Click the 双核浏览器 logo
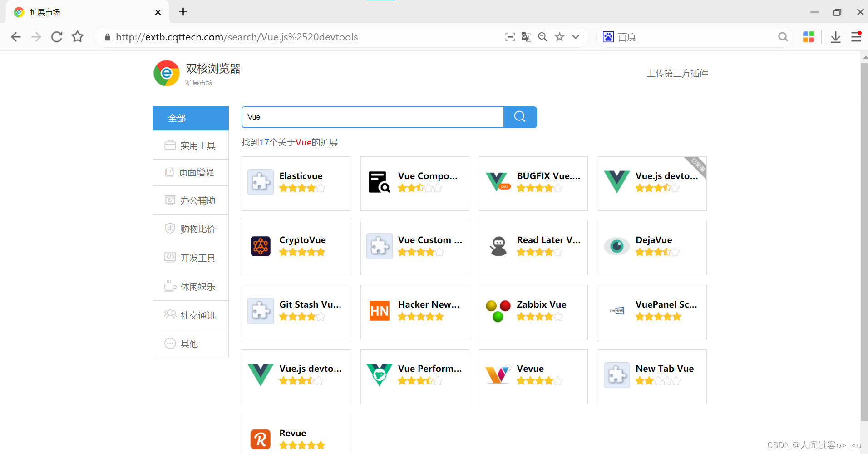 point(166,73)
